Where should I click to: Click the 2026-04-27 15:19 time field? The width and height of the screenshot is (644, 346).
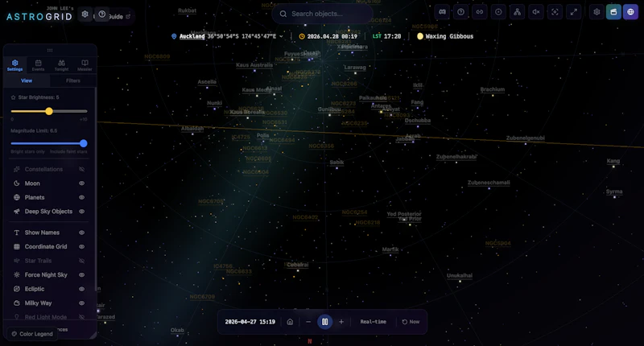tap(250, 322)
